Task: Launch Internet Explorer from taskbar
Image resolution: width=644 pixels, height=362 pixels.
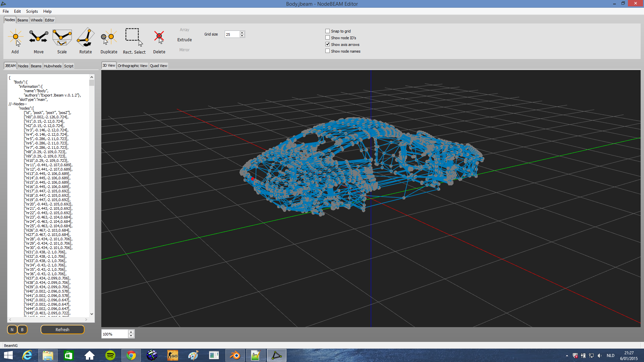Action: point(27,355)
